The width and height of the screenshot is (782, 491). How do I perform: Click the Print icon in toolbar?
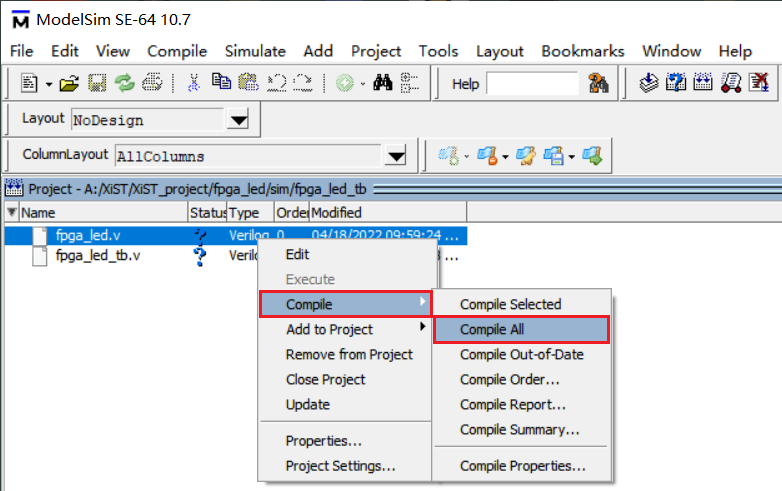[152, 84]
